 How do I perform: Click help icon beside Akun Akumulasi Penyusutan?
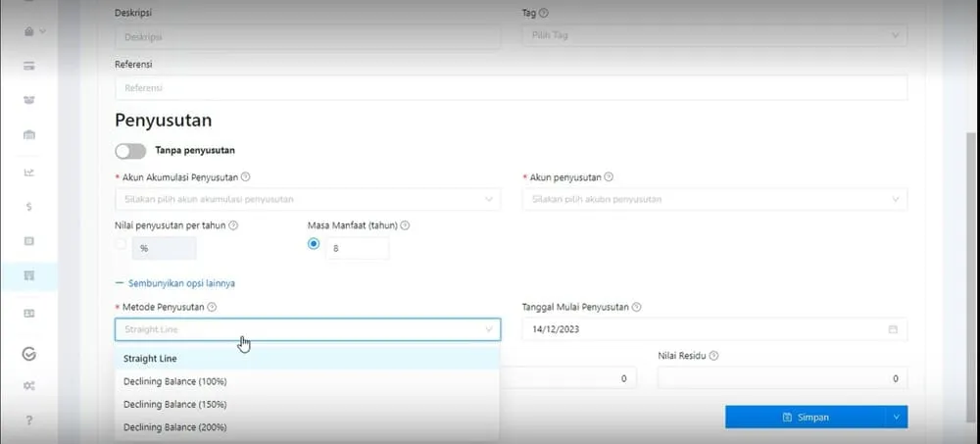tap(246, 177)
